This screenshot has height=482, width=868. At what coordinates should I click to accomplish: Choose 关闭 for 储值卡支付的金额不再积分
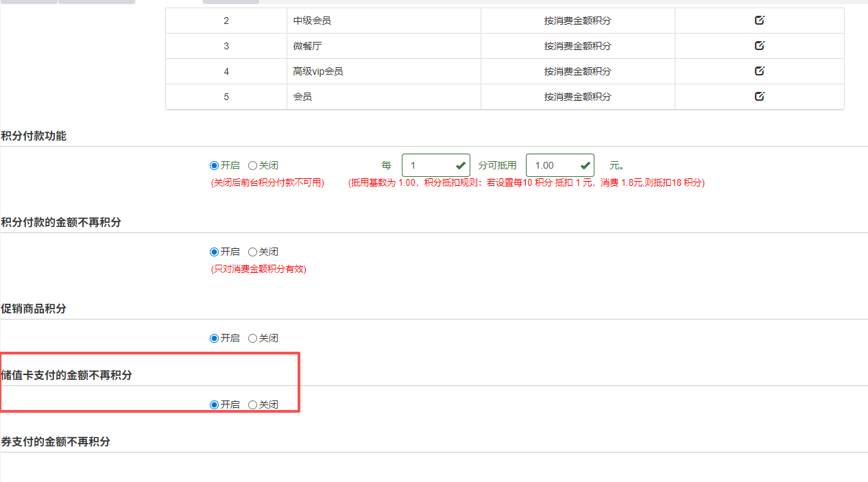coord(253,405)
